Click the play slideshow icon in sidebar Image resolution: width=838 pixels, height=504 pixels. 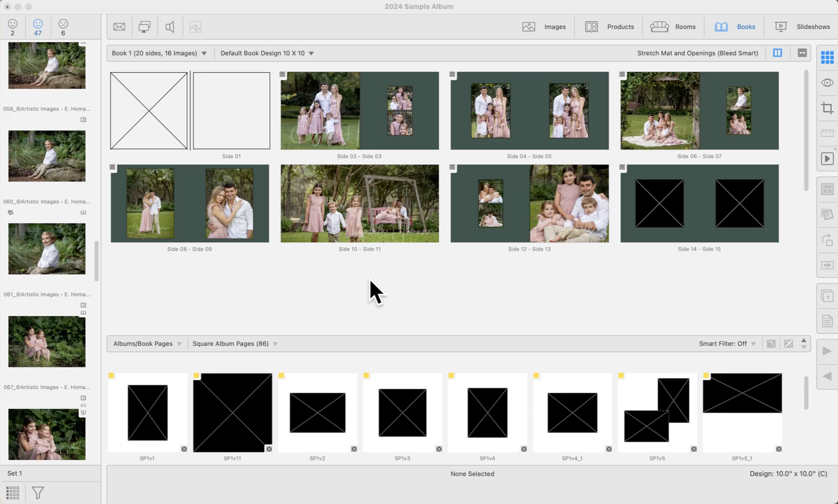coord(827,159)
